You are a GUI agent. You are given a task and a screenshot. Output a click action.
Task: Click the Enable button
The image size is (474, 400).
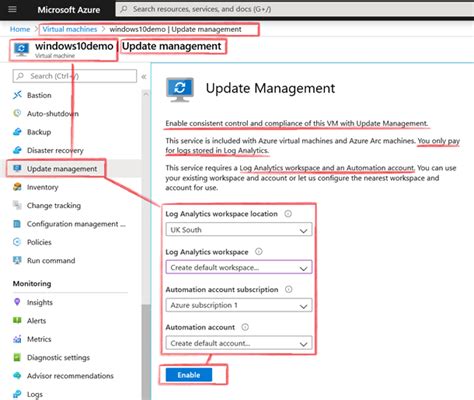189,375
